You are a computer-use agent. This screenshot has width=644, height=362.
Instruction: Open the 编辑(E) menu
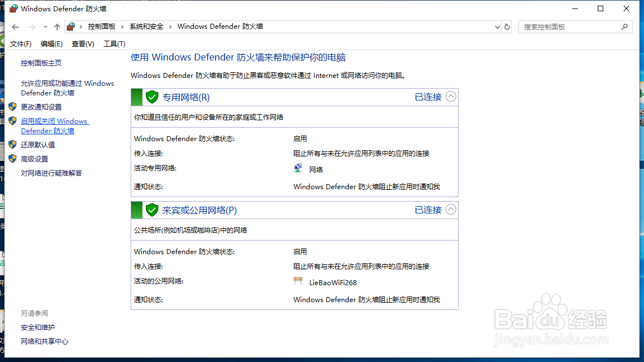(x=51, y=44)
